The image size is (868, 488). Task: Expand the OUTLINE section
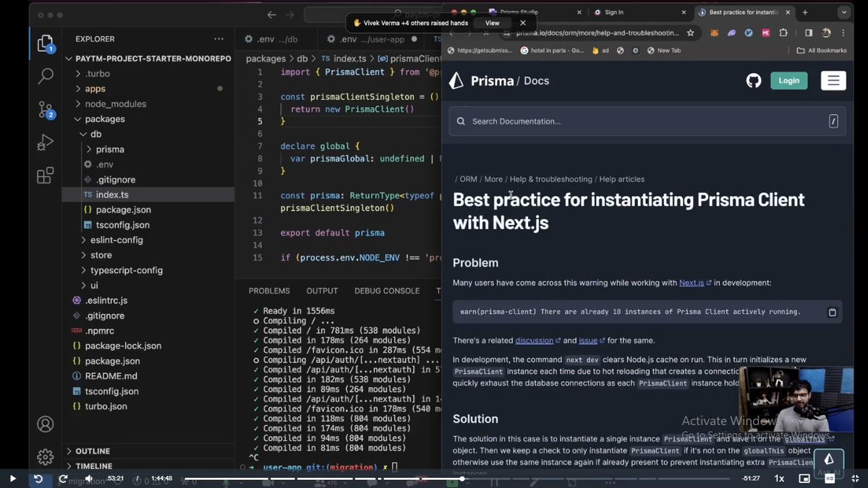tap(93, 451)
